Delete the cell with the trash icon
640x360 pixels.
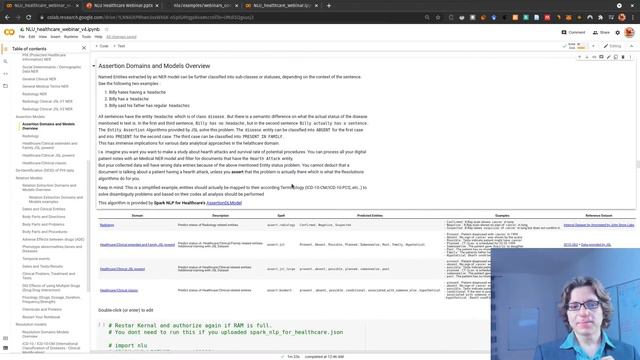click(x=623, y=57)
